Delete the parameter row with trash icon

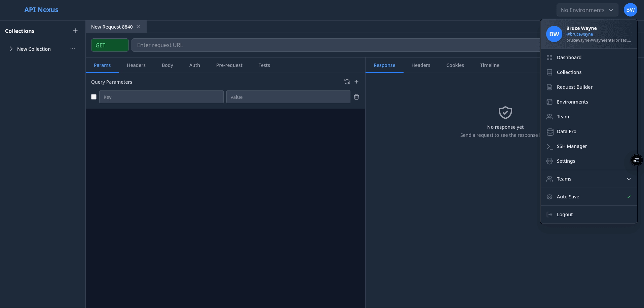356,97
